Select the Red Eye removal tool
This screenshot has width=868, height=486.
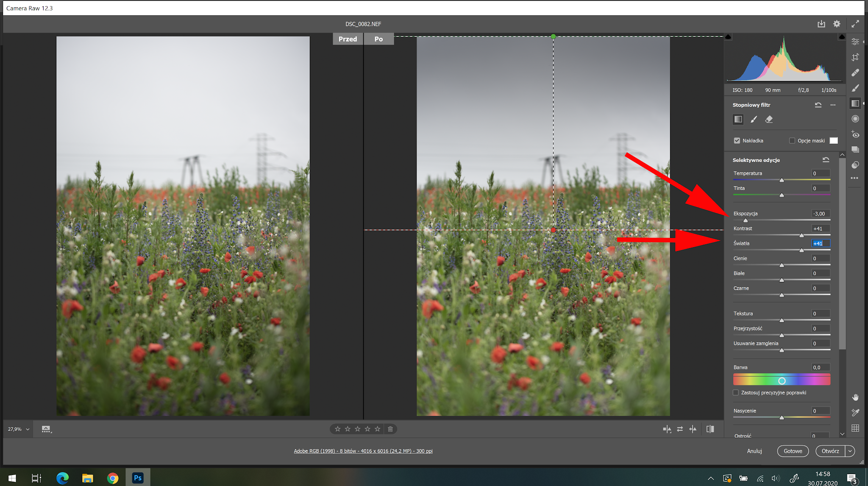point(855,134)
